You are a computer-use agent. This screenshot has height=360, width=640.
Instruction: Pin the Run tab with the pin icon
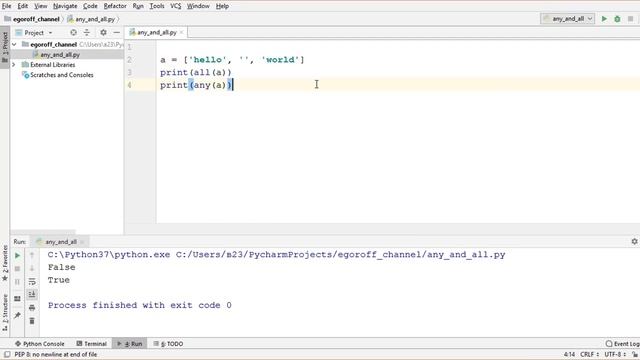[x=17, y=315]
